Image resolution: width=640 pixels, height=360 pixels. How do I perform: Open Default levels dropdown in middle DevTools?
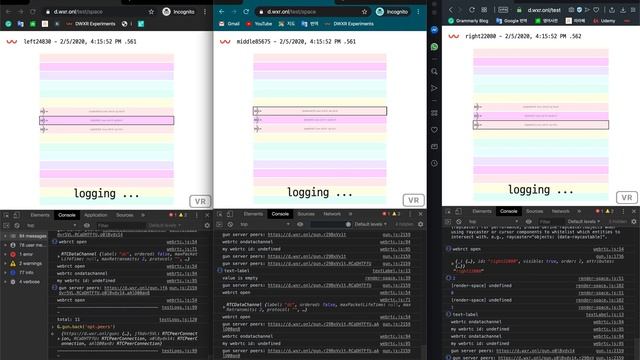371,224
